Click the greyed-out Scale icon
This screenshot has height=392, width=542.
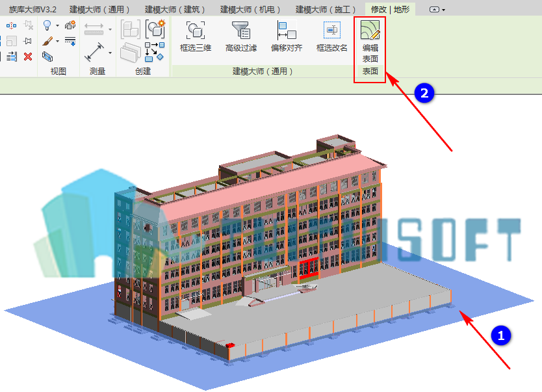click(12, 41)
